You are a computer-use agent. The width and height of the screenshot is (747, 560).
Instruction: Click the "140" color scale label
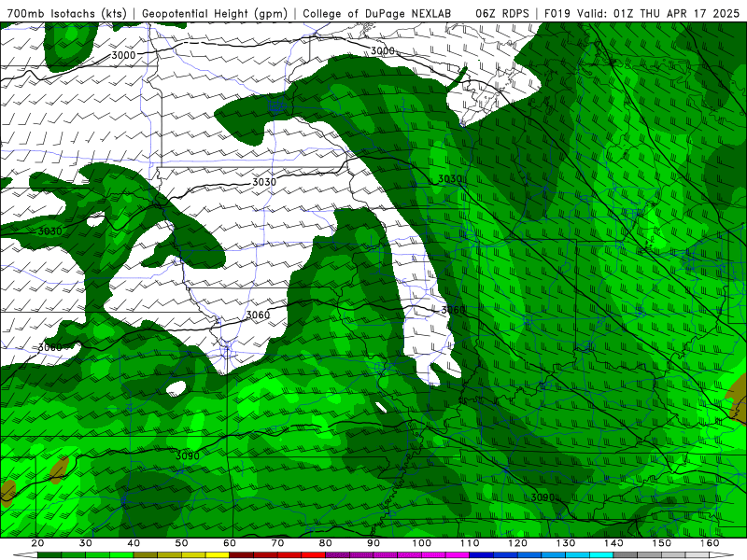[x=613, y=543]
